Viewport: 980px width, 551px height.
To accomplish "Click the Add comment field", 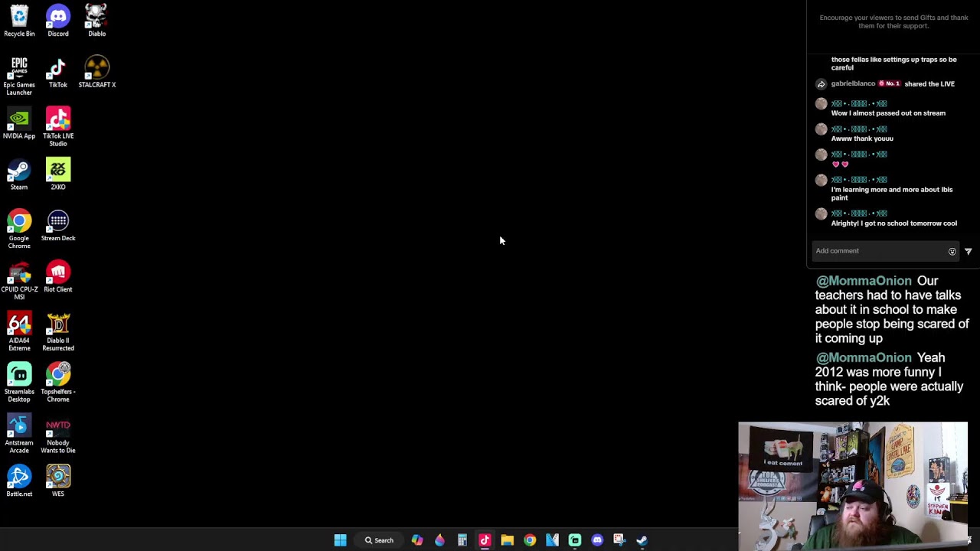I will [884, 251].
